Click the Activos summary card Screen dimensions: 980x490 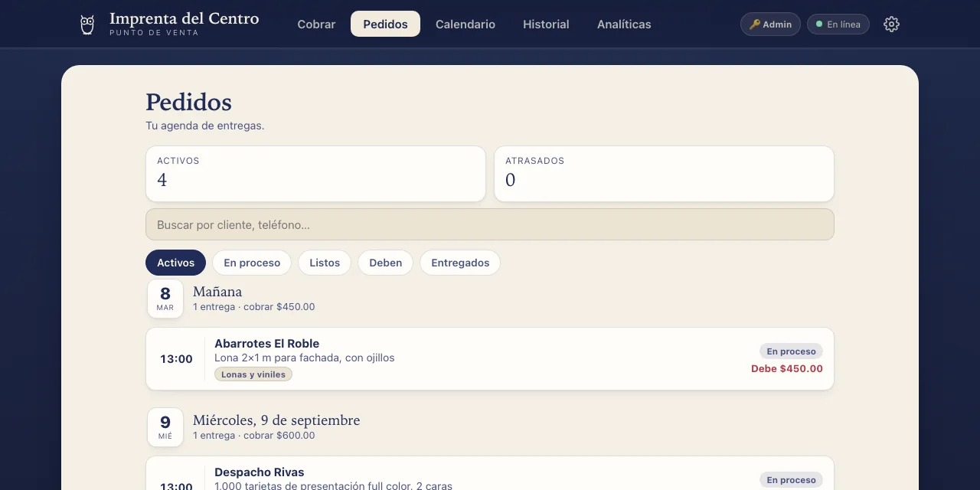click(315, 174)
